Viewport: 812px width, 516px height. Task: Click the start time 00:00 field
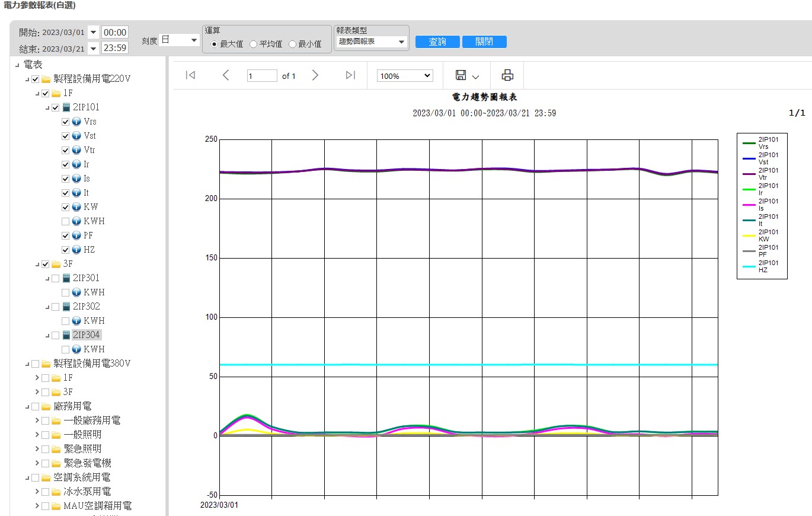point(114,32)
